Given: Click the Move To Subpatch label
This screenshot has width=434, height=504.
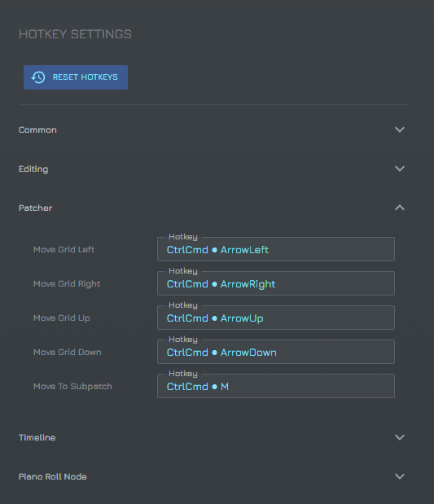Looking at the screenshot, I should click(72, 387).
